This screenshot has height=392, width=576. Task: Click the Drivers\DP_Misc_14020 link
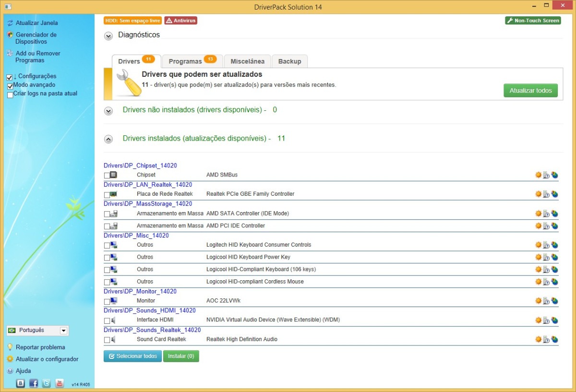tap(136, 236)
